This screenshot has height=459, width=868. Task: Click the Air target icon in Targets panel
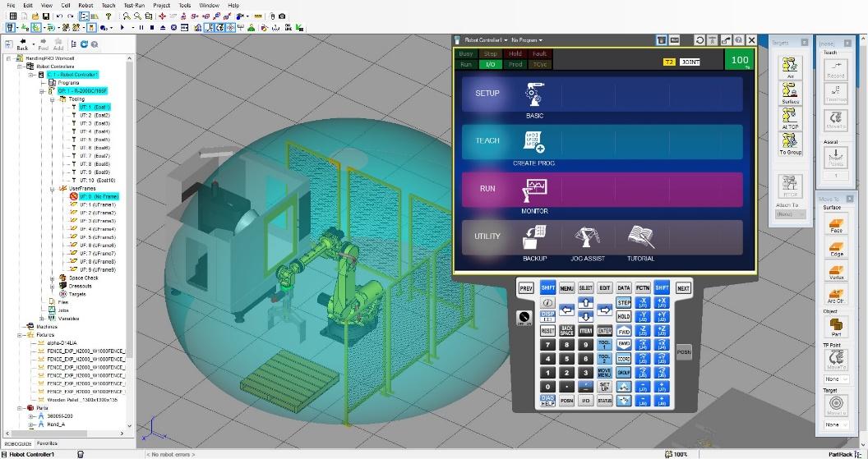click(790, 68)
